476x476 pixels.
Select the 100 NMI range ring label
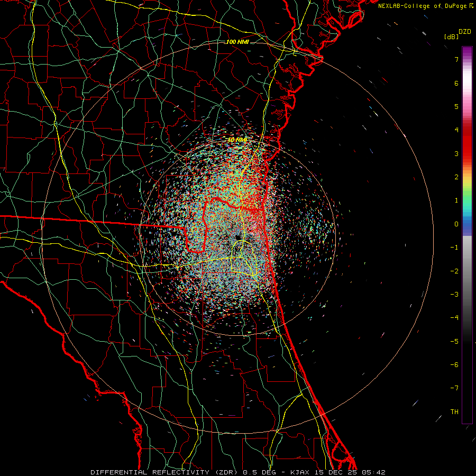[x=237, y=42]
